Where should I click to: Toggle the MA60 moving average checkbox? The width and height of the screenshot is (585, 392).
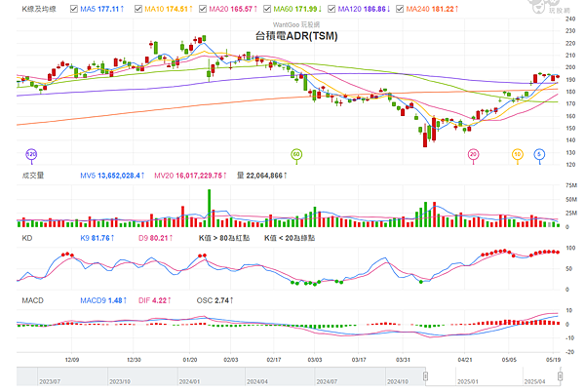[267, 9]
